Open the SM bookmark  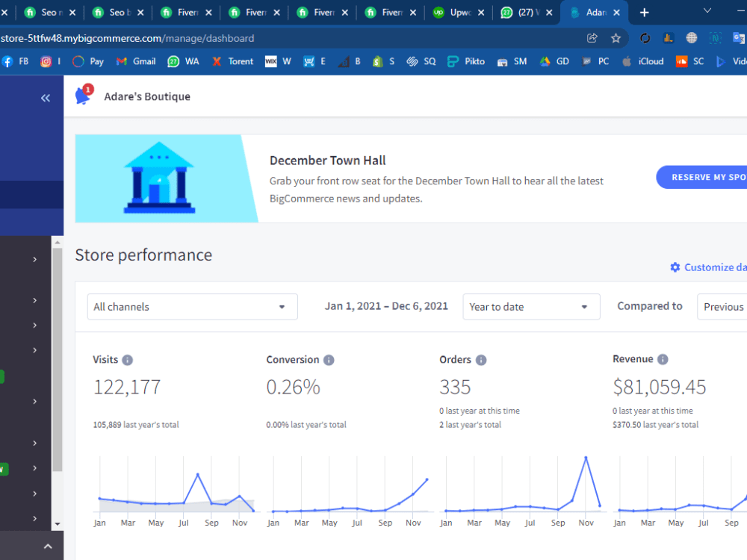pos(512,61)
